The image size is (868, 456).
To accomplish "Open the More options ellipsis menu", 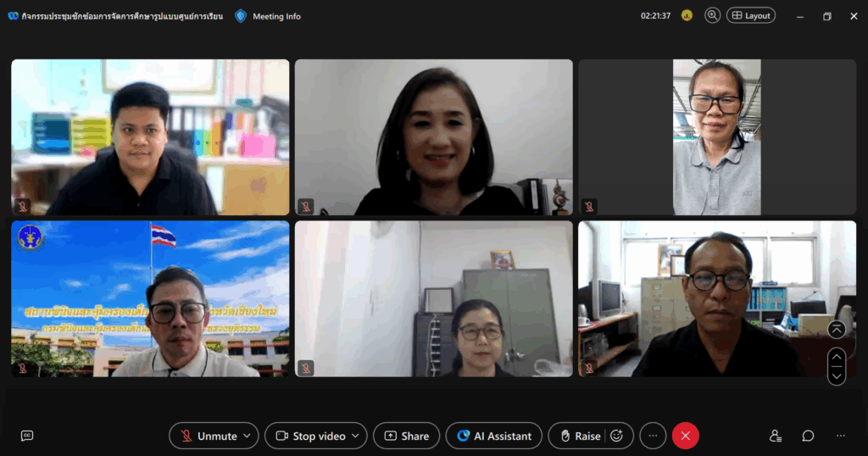I will pos(652,436).
